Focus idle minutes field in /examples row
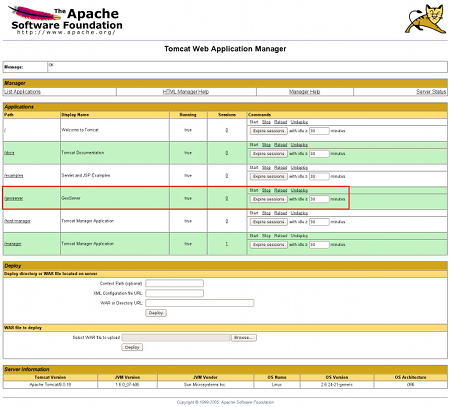Image resolution: width=450 pixels, height=407 pixels. point(319,176)
